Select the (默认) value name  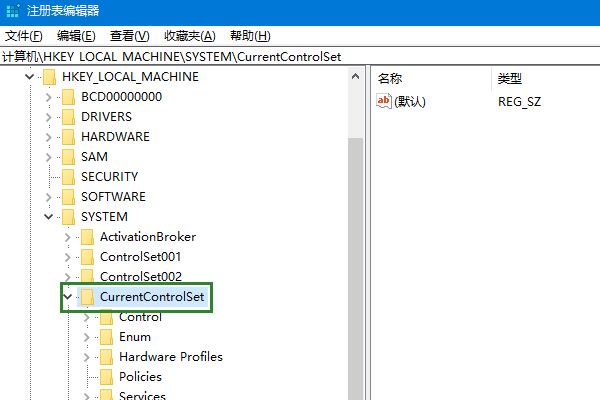[410, 101]
